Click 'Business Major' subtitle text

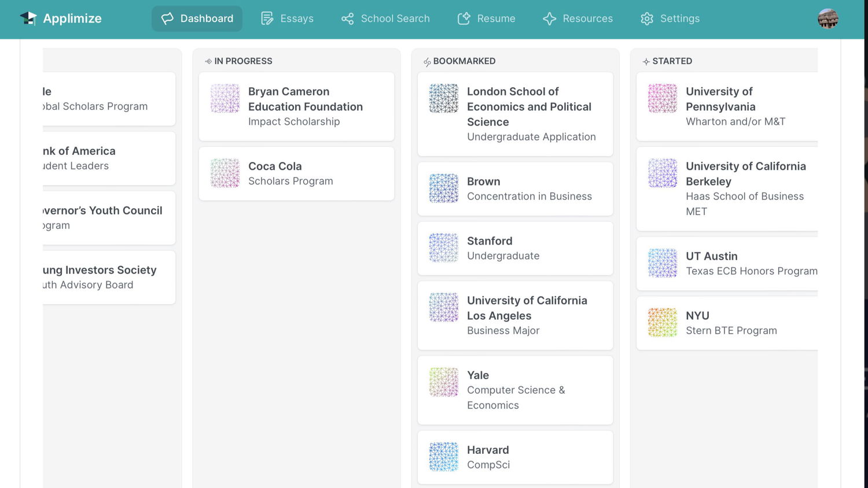[x=503, y=330]
